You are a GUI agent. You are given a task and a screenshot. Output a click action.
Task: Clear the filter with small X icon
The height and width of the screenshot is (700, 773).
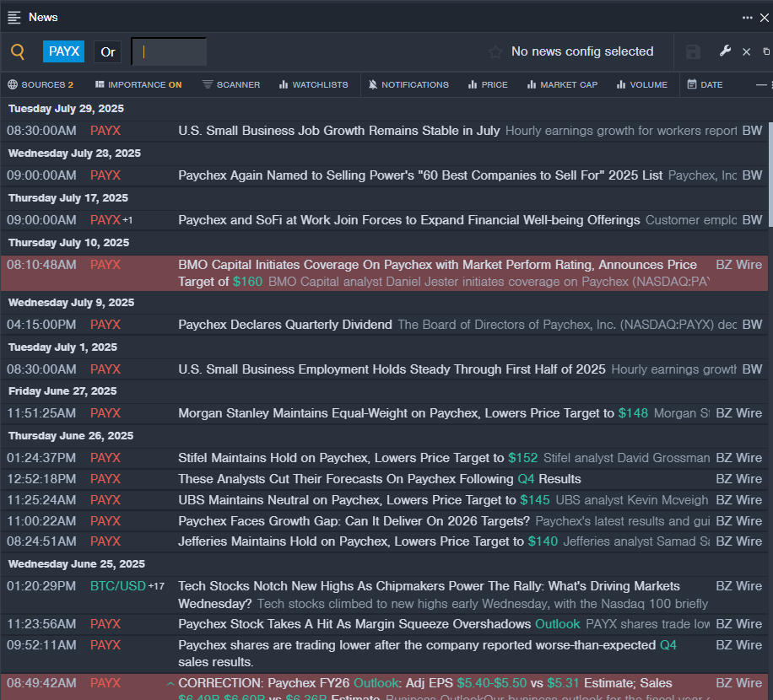click(746, 51)
